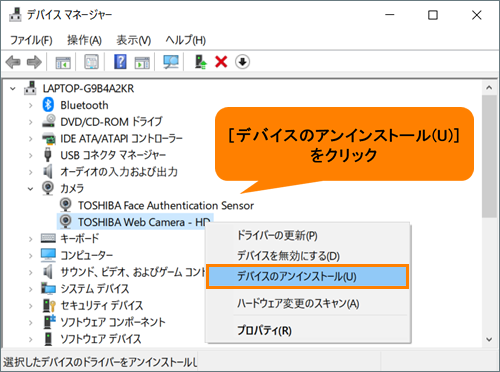500x372 pixels.
Task: Collapse the LAPTOP-G9B4A2KR root node
Action: click(x=13, y=89)
